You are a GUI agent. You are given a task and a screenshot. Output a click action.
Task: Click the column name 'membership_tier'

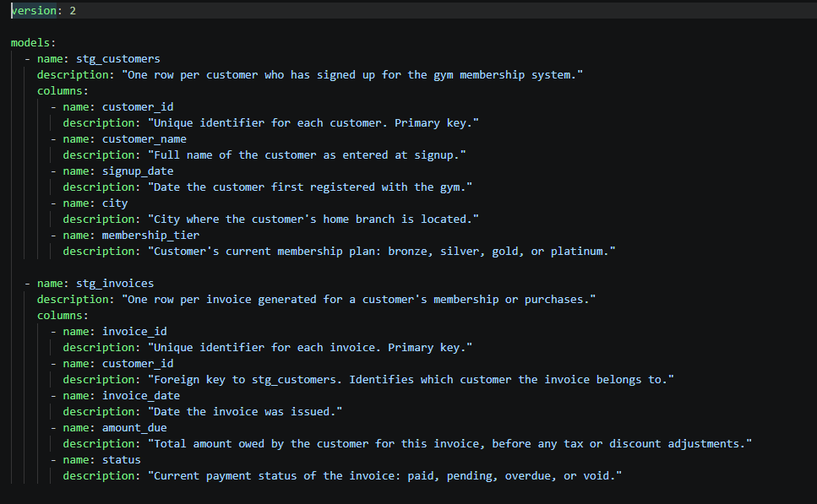pos(150,236)
